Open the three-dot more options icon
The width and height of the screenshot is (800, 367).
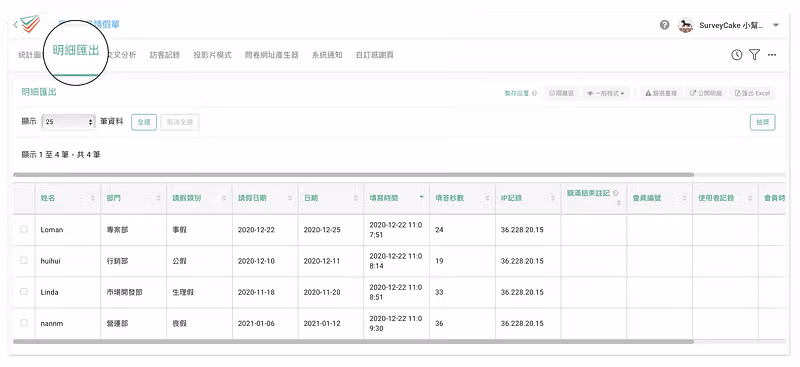pos(772,55)
